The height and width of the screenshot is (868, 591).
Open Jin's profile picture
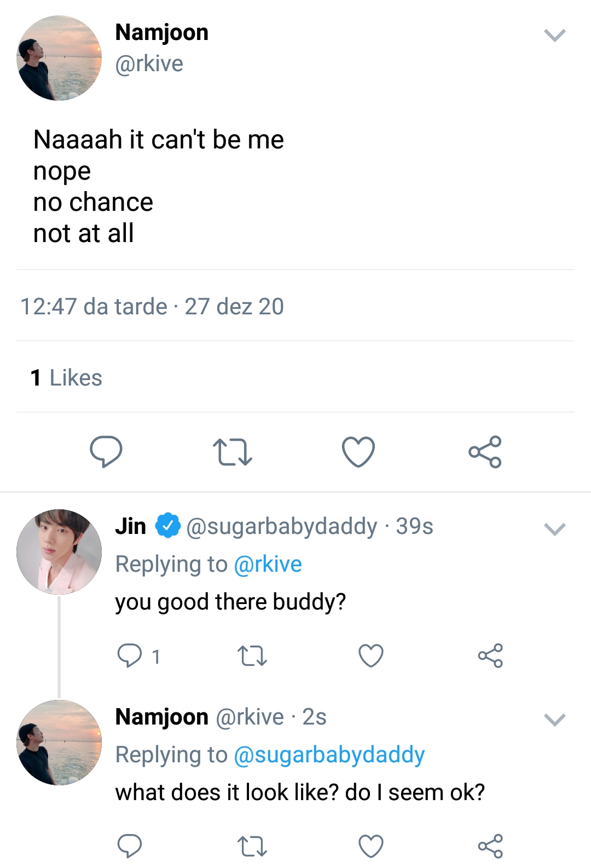pos(59,552)
